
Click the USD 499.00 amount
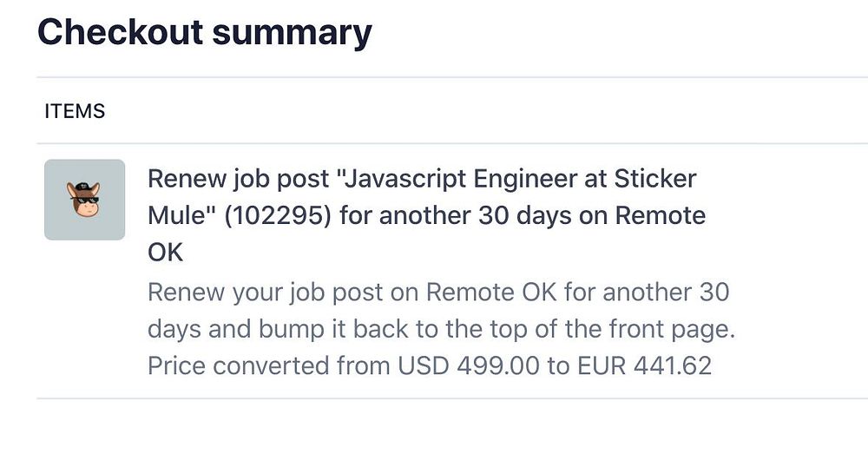tap(469, 365)
